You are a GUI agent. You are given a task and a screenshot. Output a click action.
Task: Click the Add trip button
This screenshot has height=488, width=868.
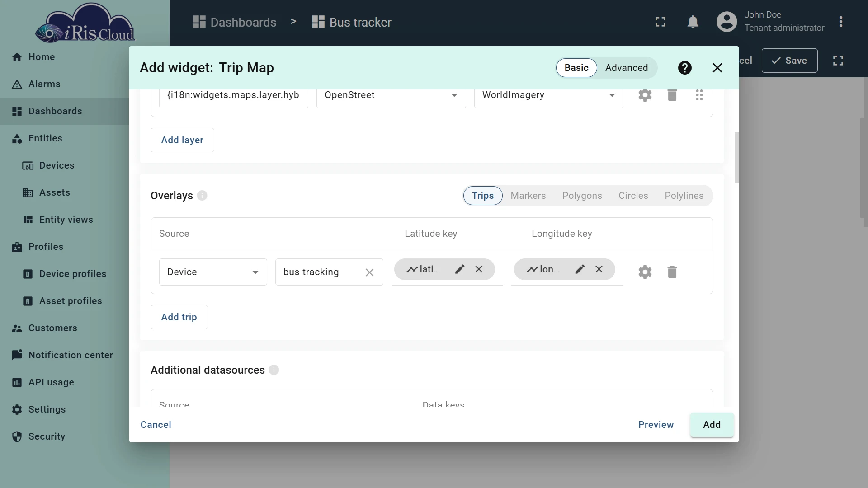179,317
